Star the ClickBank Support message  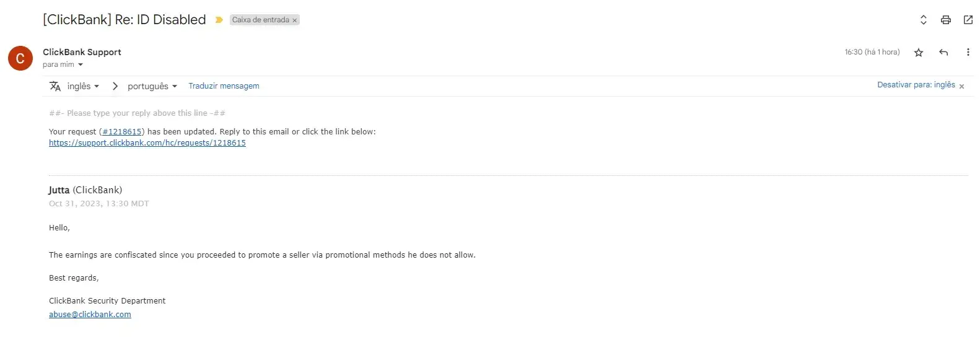tap(919, 53)
